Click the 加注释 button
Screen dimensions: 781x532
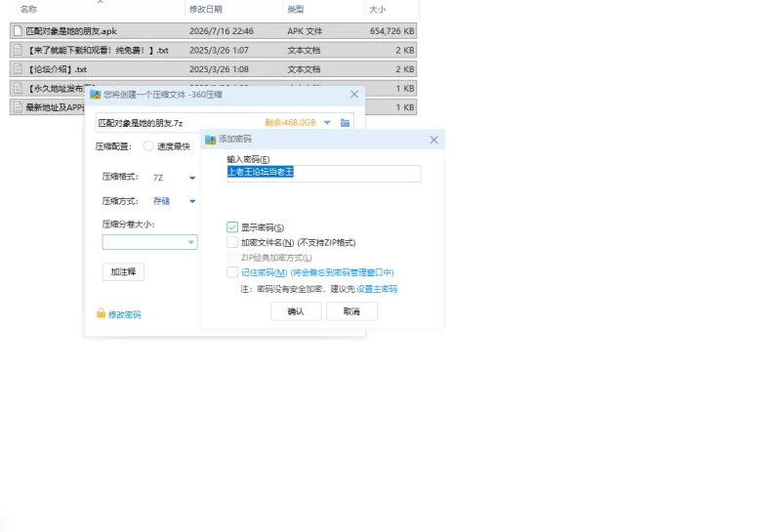[x=123, y=272]
